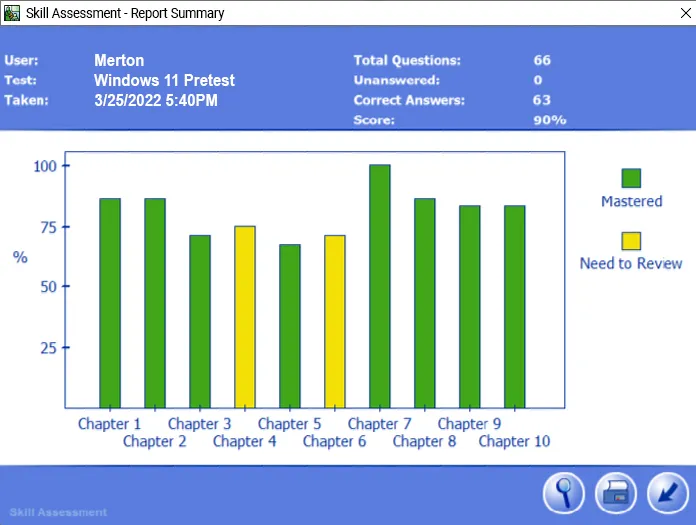Select the Chapter 1 green bar
The image size is (696, 525).
110,303
